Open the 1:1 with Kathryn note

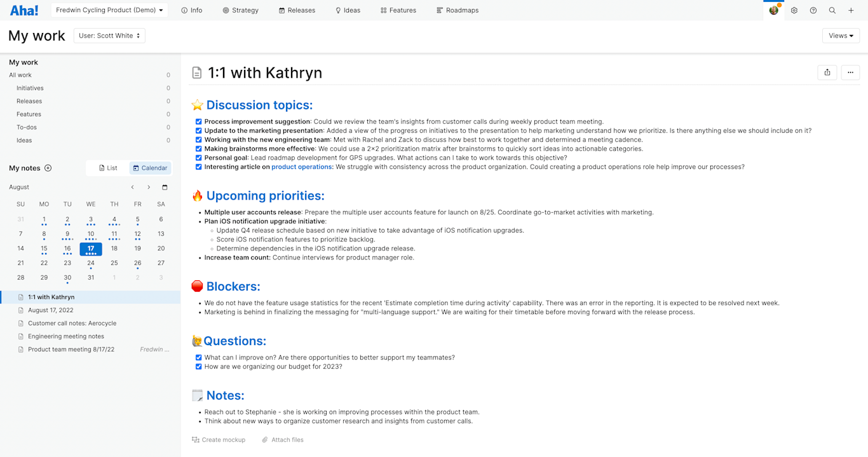90,297
